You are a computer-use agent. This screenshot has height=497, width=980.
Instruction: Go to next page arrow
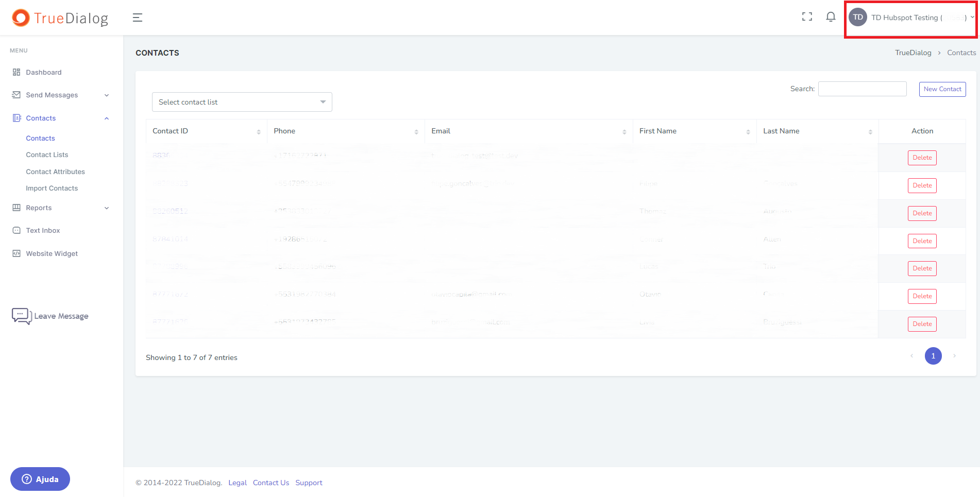(954, 356)
